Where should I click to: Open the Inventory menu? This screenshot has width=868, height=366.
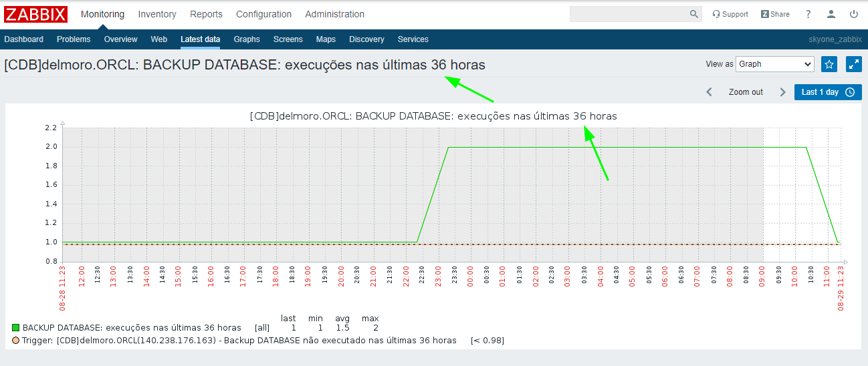[157, 14]
